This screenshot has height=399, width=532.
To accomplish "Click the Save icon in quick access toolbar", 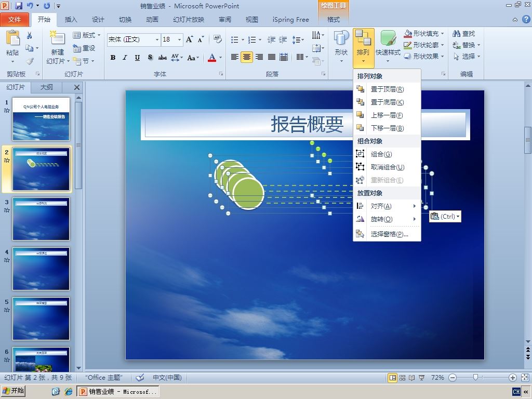I will click(18, 6).
